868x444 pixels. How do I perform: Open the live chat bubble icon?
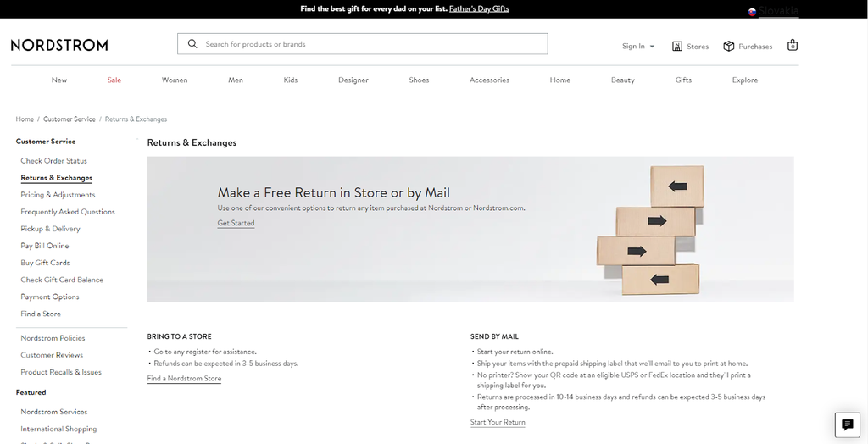pos(847,425)
